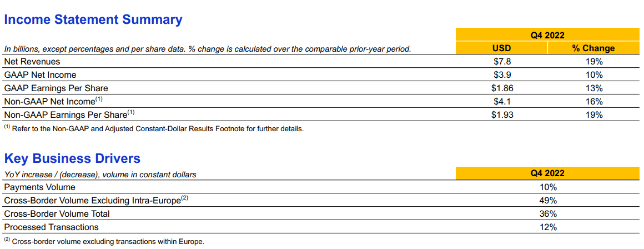Click the $4.1 Non-GAAP net income value

click(x=502, y=101)
